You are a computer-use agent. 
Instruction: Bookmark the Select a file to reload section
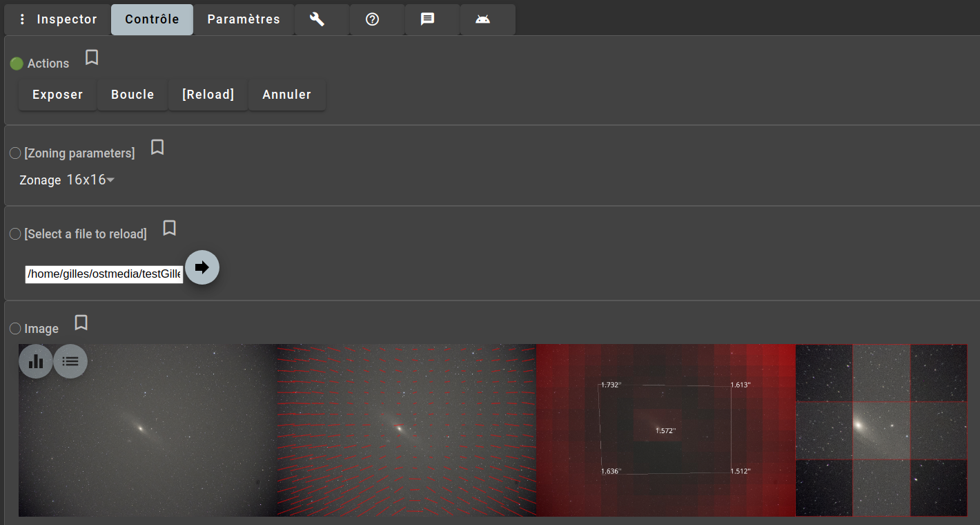coord(169,228)
